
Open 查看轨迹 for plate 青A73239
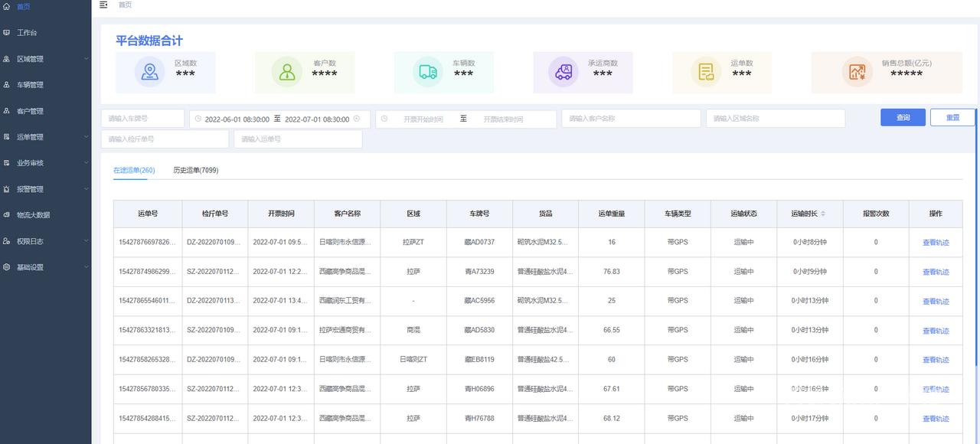pyautogui.click(x=936, y=272)
